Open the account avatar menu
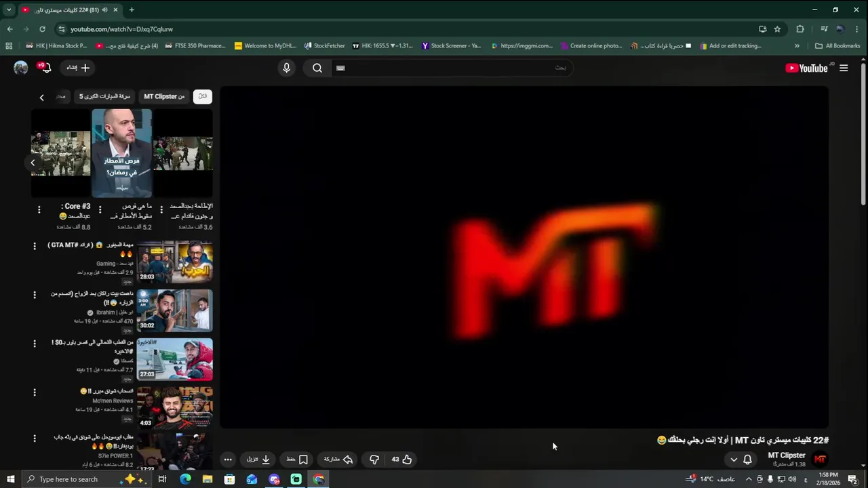This screenshot has height=488, width=868. [21, 67]
